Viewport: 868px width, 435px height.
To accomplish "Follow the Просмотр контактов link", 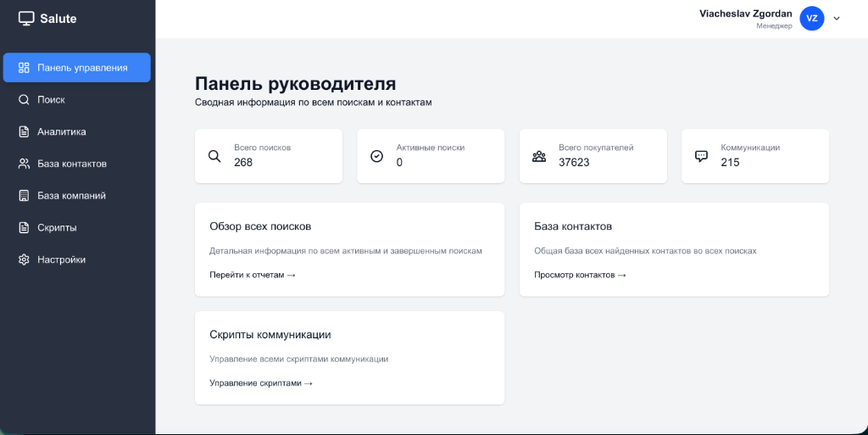I will [580, 275].
